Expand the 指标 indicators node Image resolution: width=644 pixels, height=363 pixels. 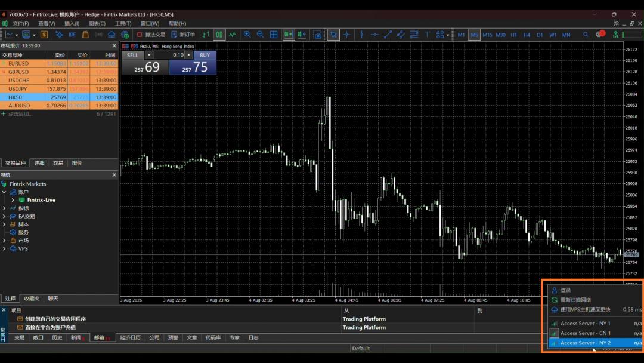point(4,208)
